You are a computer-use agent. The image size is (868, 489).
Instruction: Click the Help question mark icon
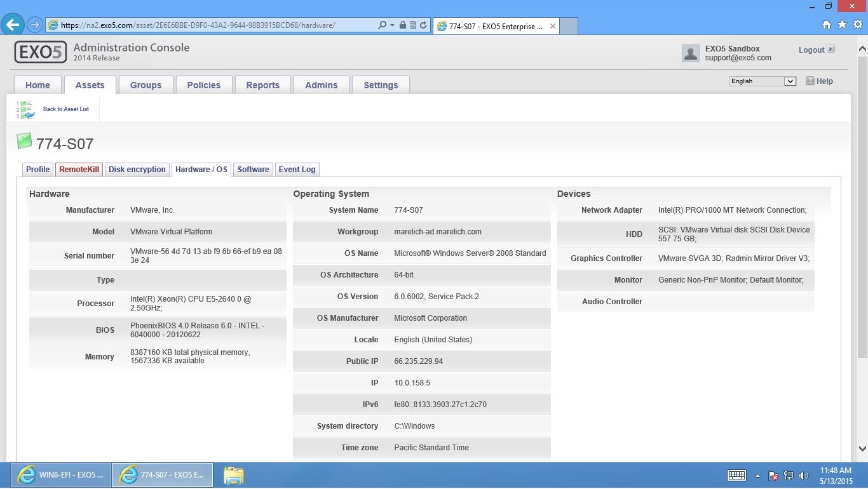pyautogui.click(x=810, y=81)
